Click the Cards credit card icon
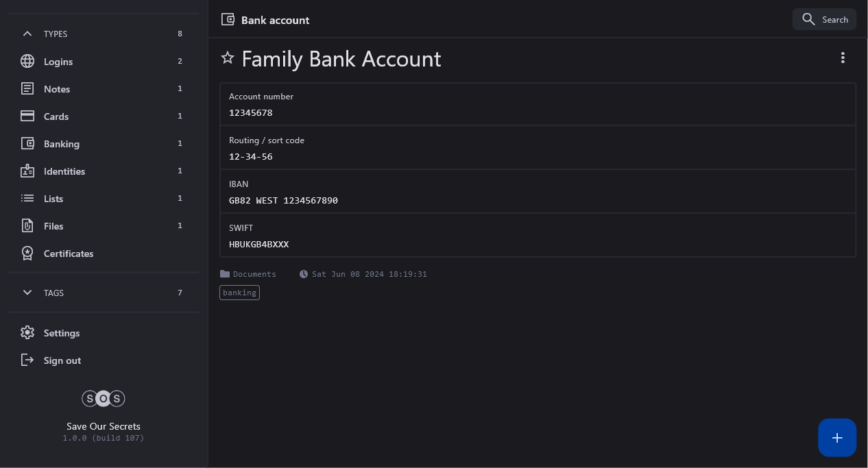Image resolution: width=868 pixels, height=468 pixels. coord(27,116)
